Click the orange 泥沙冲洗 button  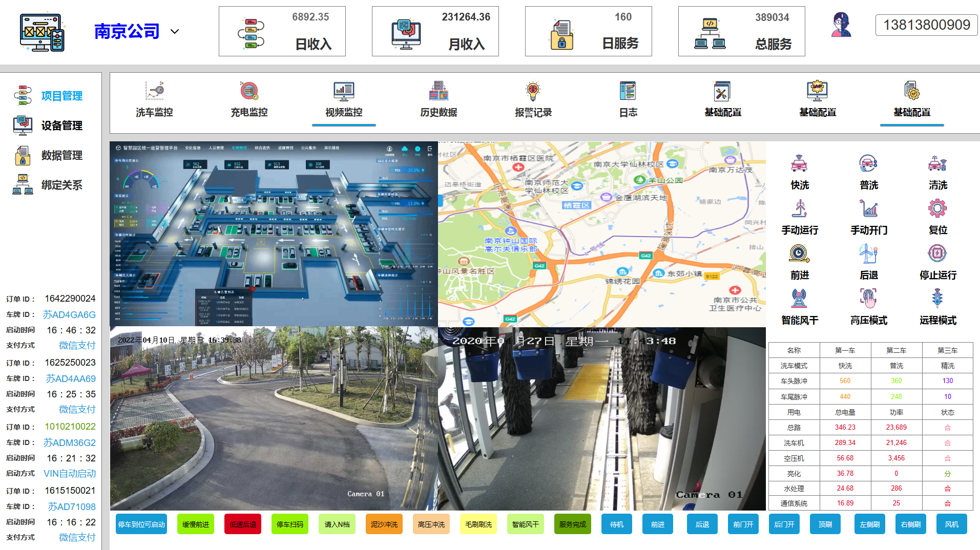click(384, 524)
